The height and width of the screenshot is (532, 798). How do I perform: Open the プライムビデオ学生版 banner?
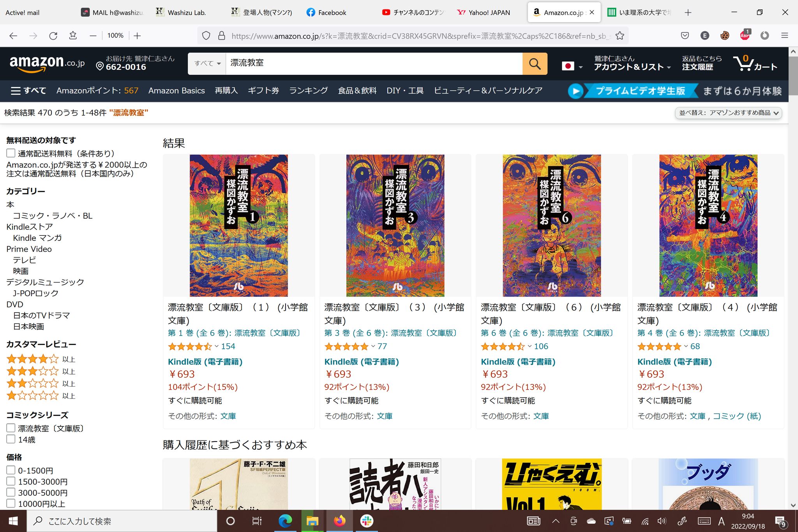(x=675, y=91)
